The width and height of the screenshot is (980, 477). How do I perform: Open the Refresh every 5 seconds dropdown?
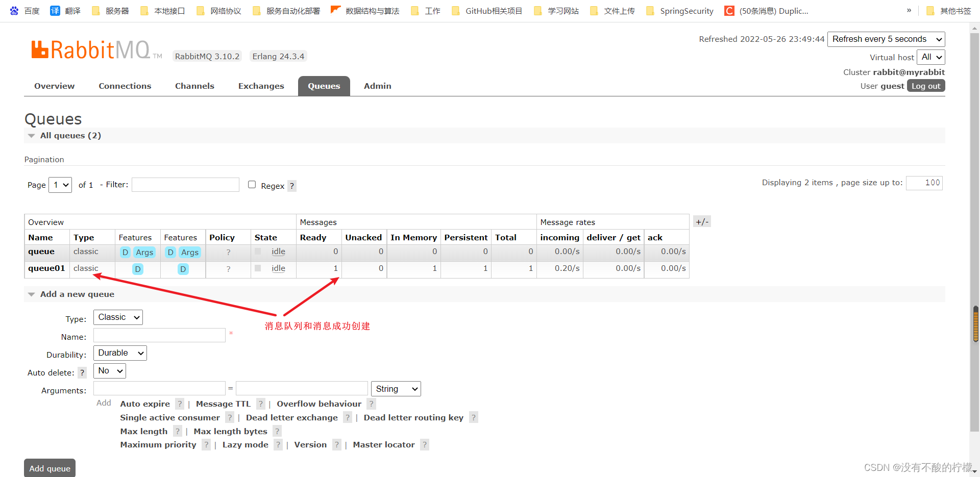coord(886,39)
